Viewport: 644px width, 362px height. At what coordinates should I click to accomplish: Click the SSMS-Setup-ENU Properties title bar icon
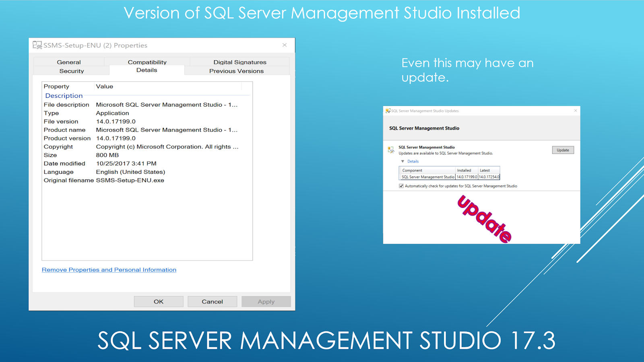37,45
